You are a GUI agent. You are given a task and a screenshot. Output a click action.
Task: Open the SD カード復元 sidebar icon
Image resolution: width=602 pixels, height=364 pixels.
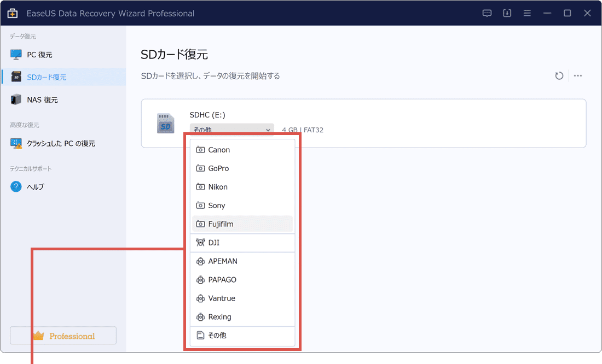[15, 77]
